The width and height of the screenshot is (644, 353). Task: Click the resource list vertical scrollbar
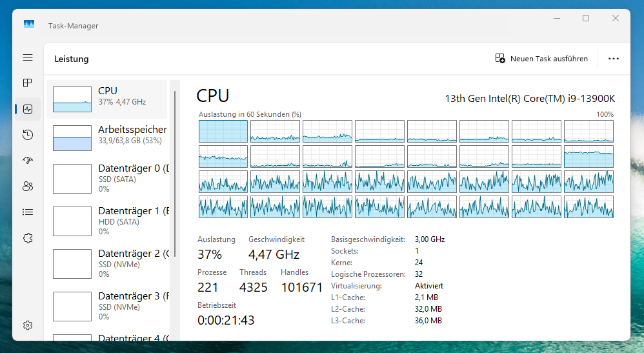175,174
